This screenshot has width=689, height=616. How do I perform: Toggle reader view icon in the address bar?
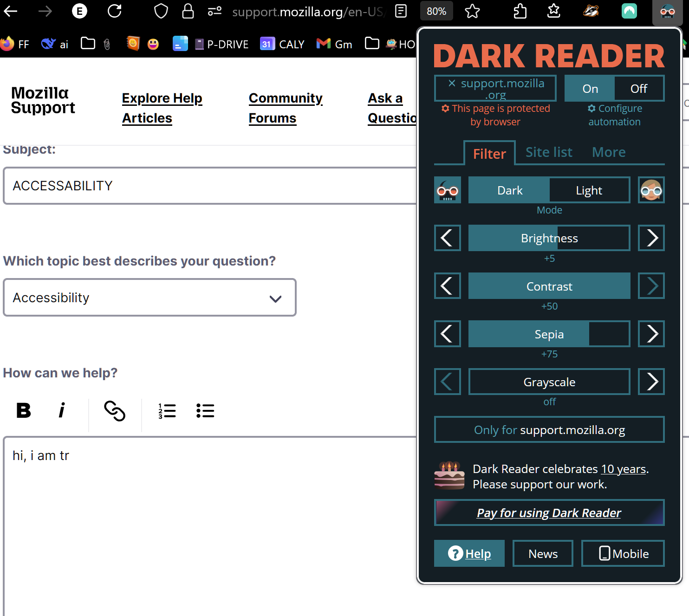pyautogui.click(x=401, y=11)
